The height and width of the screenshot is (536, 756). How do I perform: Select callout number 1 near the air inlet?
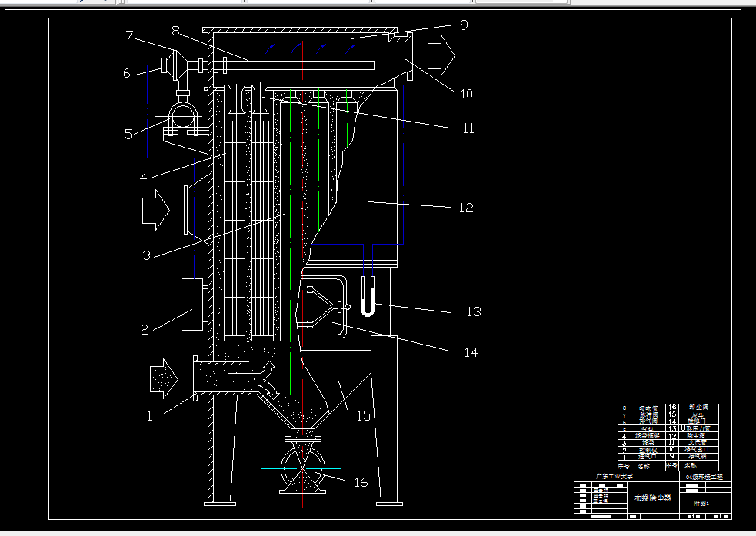(149, 415)
